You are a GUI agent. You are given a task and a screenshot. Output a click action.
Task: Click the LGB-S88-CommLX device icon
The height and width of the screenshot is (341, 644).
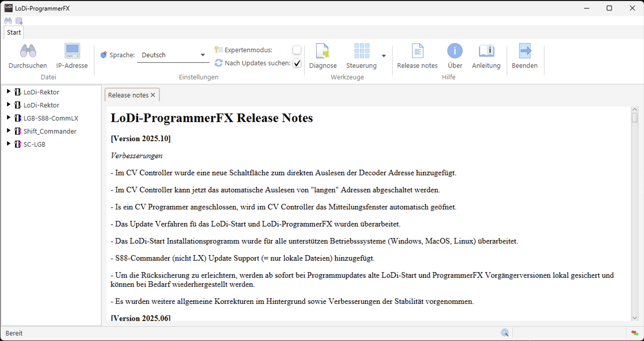(x=18, y=118)
